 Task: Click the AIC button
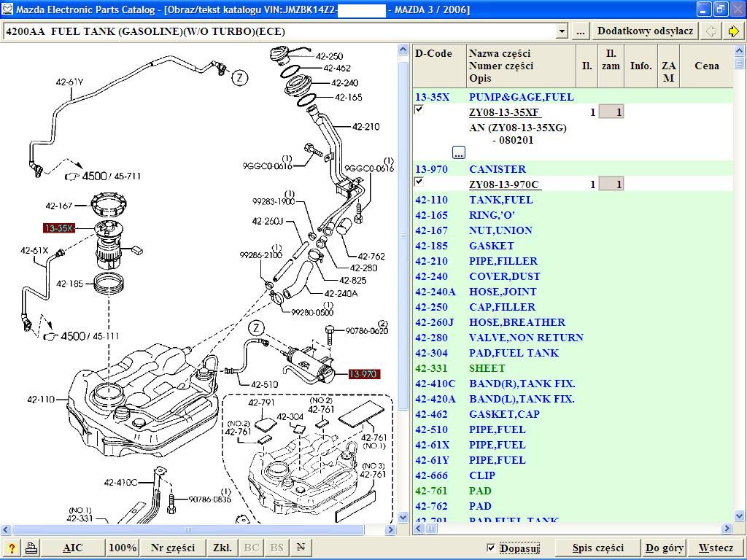[x=73, y=548]
